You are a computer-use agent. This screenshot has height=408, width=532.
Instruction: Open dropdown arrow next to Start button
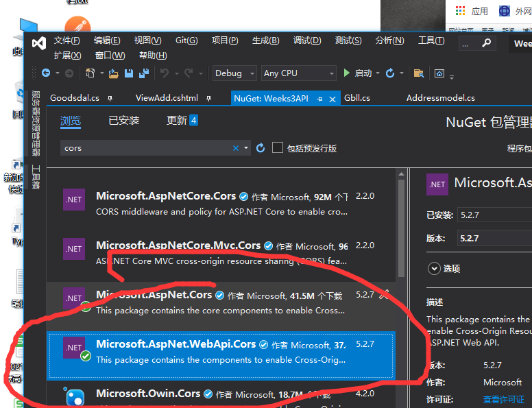pos(378,73)
